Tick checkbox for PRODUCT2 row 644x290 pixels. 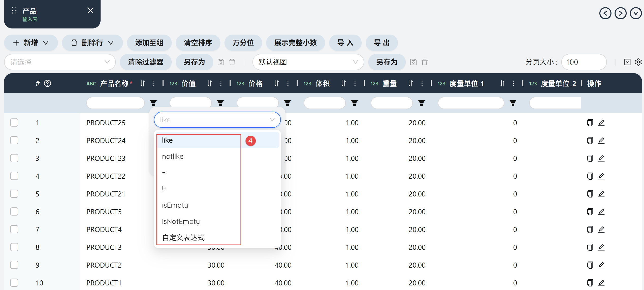pos(14,265)
